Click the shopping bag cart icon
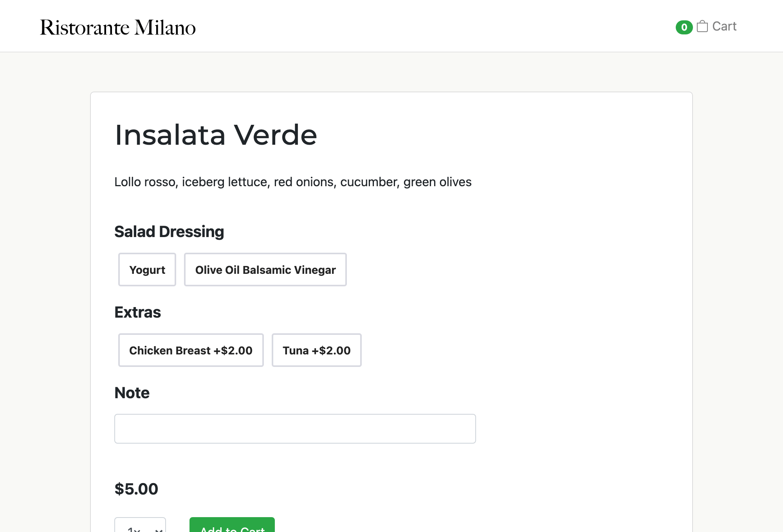Image resolution: width=783 pixels, height=532 pixels. tap(702, 27)
